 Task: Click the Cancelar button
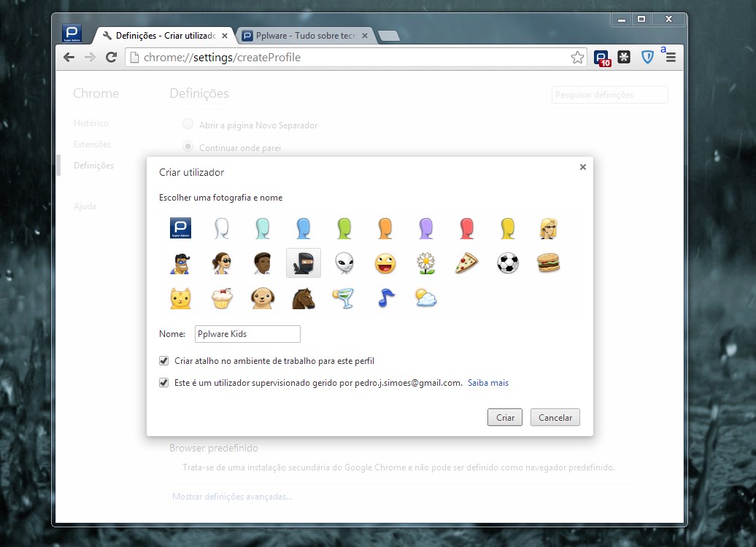coord(555,418)
